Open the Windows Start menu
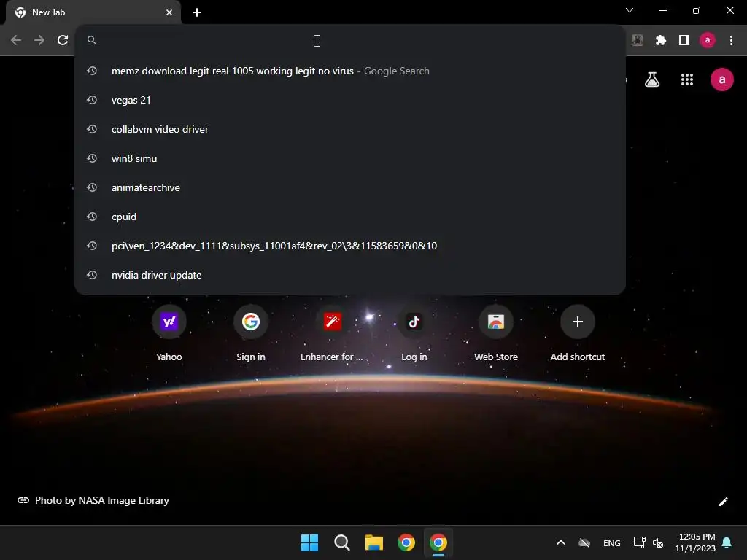The image size is (747, 560). click(309, 542)
